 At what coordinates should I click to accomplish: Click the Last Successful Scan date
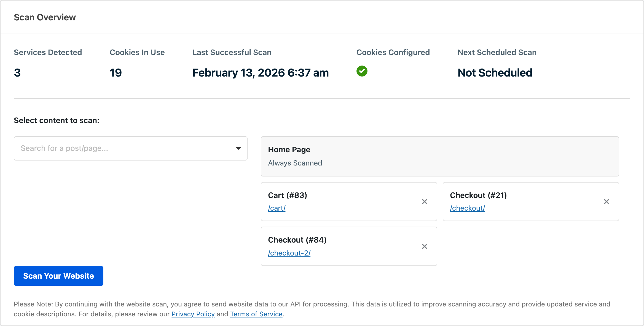tap(261, 73)
